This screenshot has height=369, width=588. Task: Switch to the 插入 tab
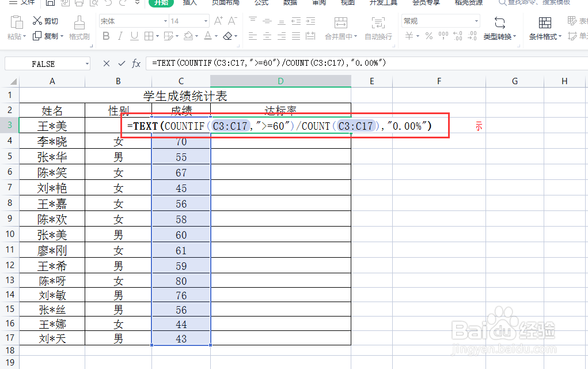[189, 2]
